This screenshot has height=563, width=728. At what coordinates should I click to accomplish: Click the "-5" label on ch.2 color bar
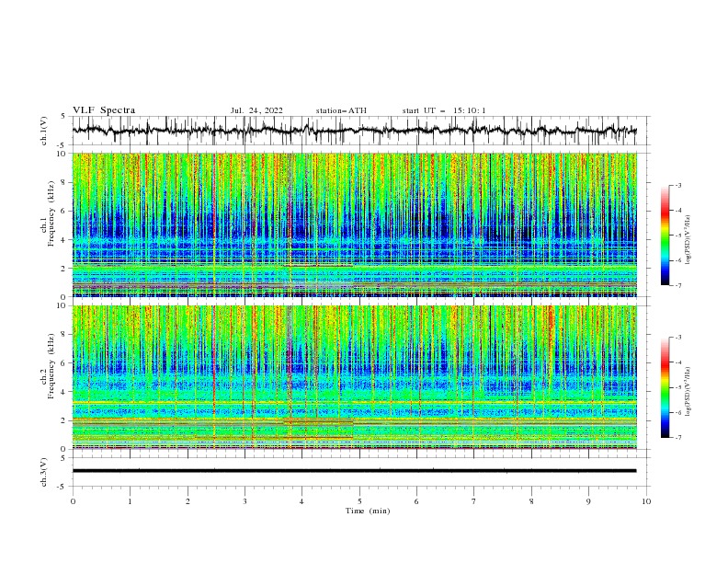pos(678,387)
